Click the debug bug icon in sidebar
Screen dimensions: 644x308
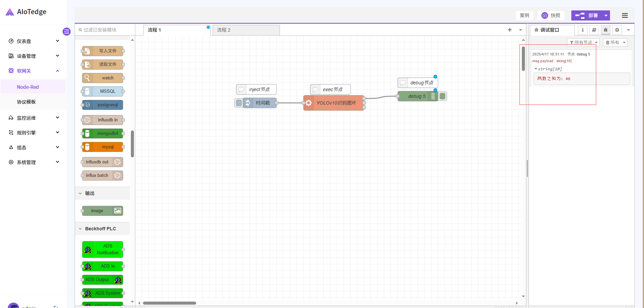point(605,30)
